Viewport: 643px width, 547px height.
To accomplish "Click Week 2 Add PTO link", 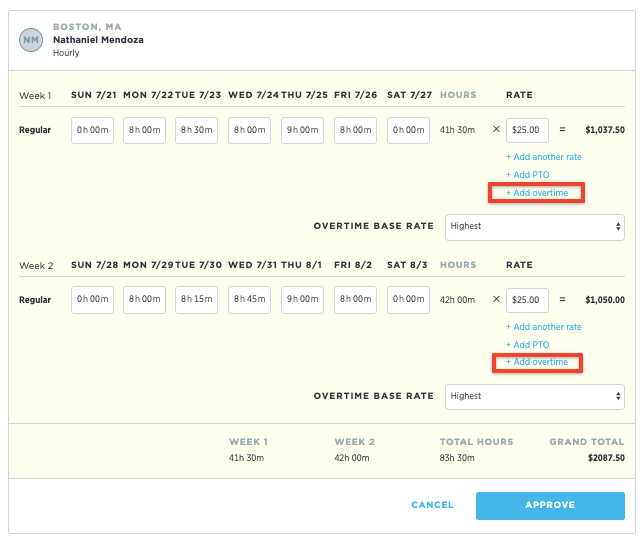I will pyautogui.click(x=527, y=345).
